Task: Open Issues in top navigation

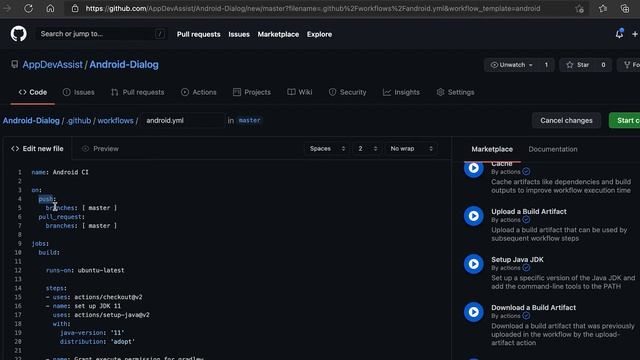Action: 239,34
